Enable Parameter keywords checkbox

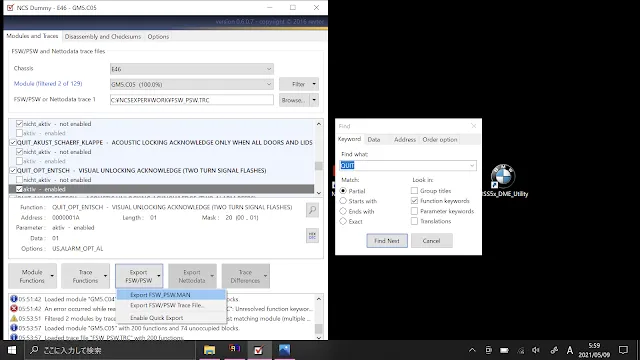click(414, 211)
